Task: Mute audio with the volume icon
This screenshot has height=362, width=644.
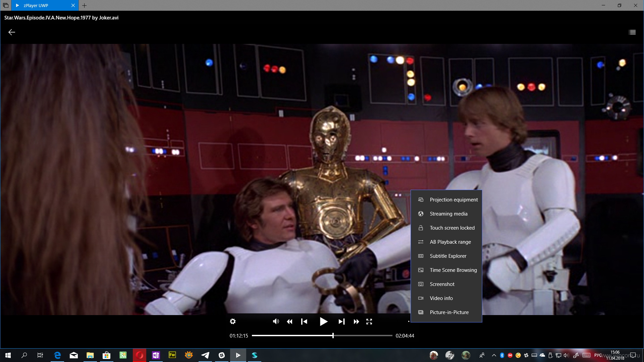Action: coord(276,321)
